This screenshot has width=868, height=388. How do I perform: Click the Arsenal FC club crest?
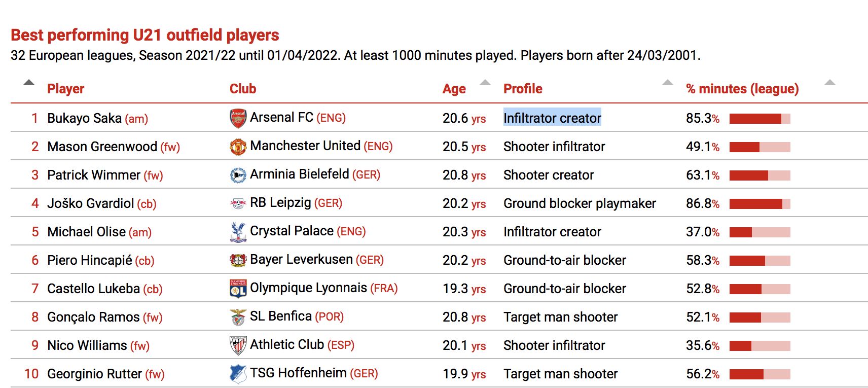pyautogui.click(x=238, y=118)
